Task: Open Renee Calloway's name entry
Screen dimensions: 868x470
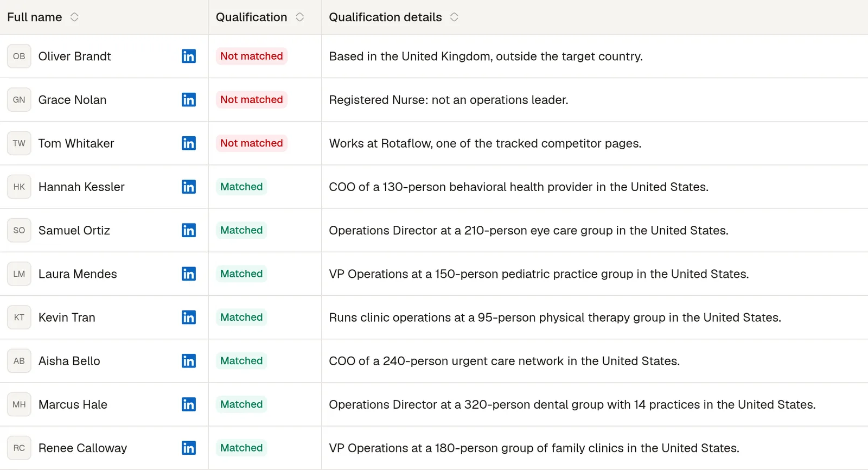Action: pyautogui.click(x=82, y=448)
